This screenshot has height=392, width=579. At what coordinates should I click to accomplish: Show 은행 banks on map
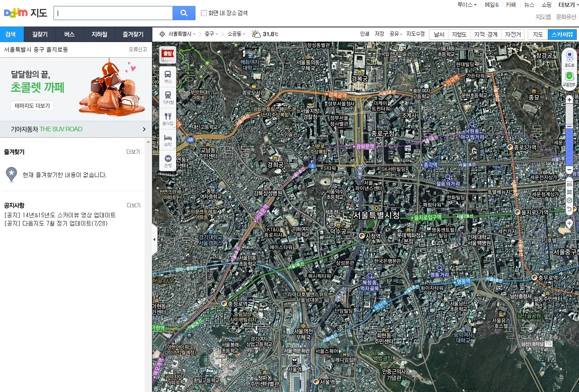pyautogui.click(x=168, y=160)
